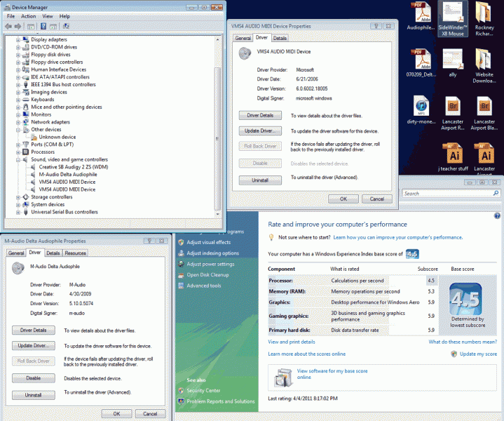Click Forward arrow in Device Manager toolbar
Screen dimensions: 504x421
pyautogui.click(x=18, y=27)
